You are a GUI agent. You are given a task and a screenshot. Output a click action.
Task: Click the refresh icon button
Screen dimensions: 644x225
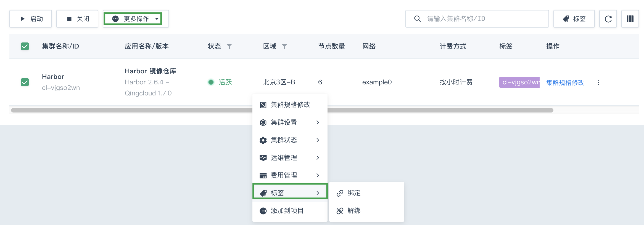[608, 19]
